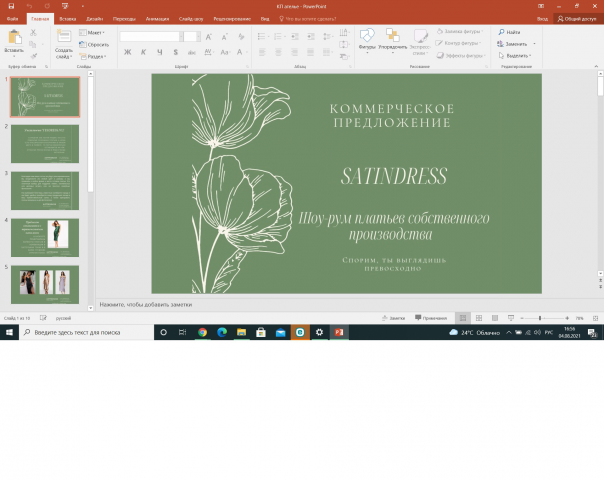
Task: Open File Explorer from taskbar
Action: (242, 332)
